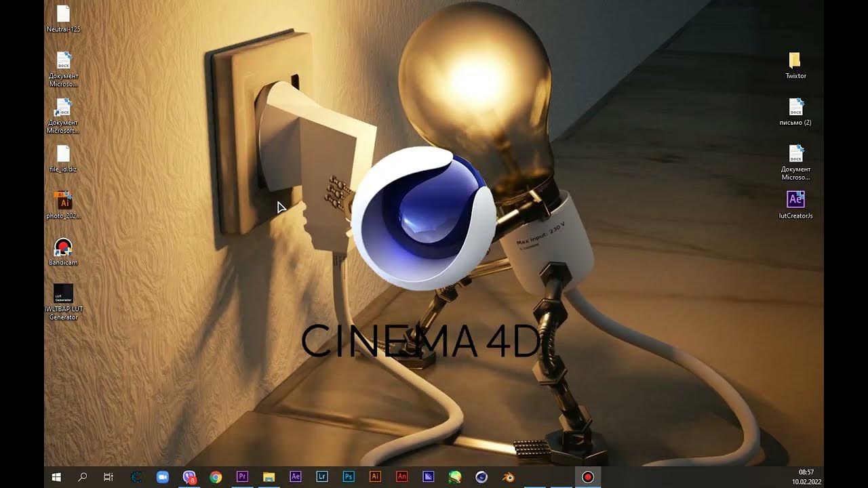Open the Windows Start menu
The width and height of the screenshot is (868, 488).
56,477
